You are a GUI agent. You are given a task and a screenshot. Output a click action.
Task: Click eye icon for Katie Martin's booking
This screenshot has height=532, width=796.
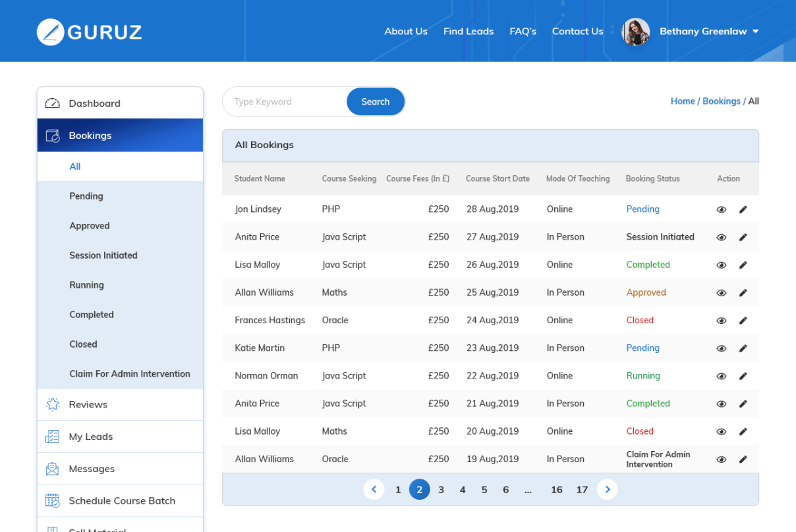[722, 348]
